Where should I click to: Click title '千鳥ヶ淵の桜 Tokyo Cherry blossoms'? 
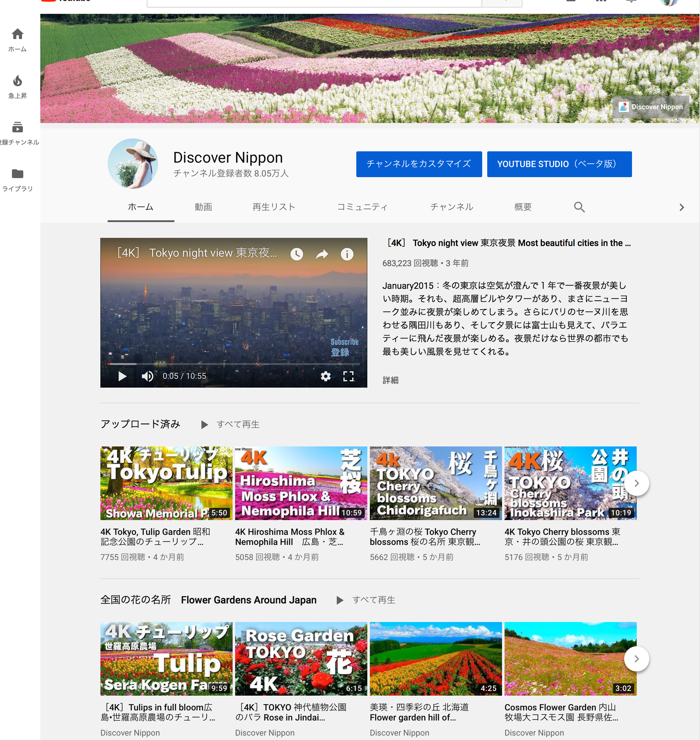click(425, 537)
